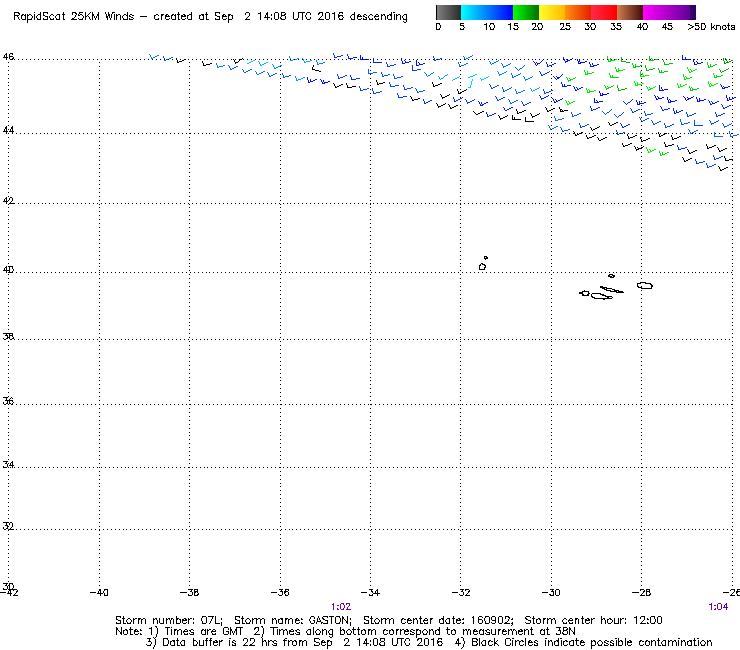Click the 'Storm name: GASTON;' text
The image size is (740, 650).
(x=293, y=620)
